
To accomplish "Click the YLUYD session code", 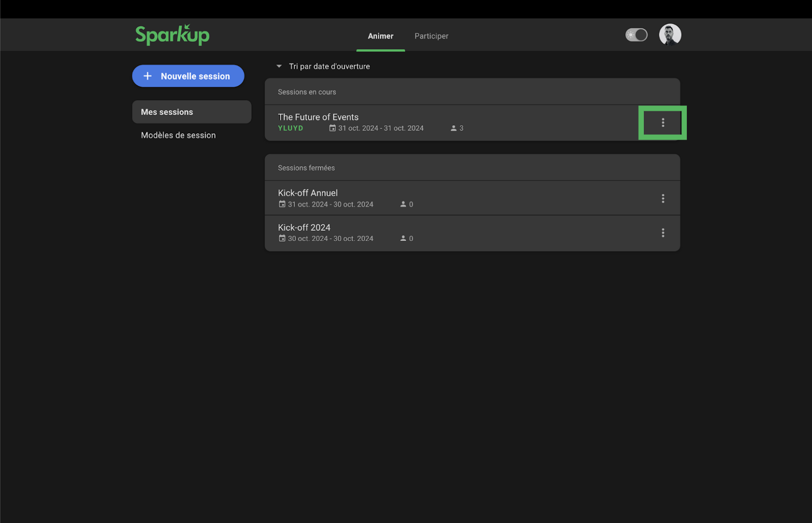I will tap(290, 128).
